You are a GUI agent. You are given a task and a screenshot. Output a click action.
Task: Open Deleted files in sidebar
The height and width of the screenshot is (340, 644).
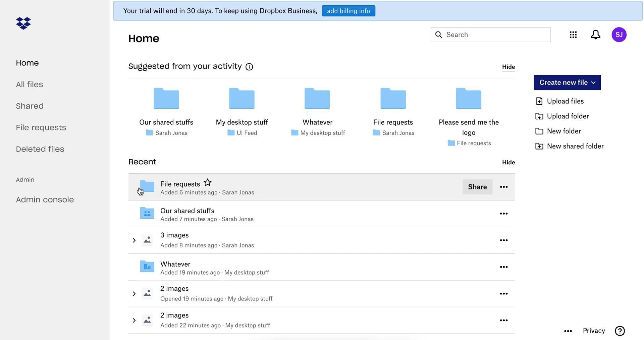(x=40, y=149)
